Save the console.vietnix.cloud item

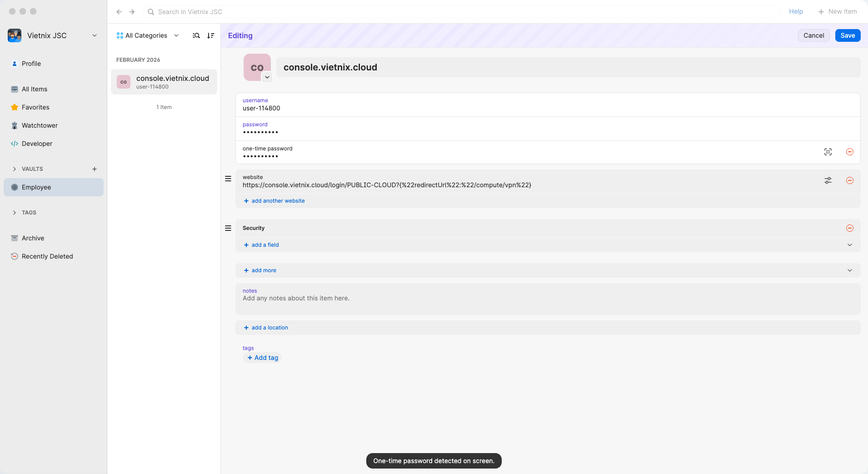(847, 35)
